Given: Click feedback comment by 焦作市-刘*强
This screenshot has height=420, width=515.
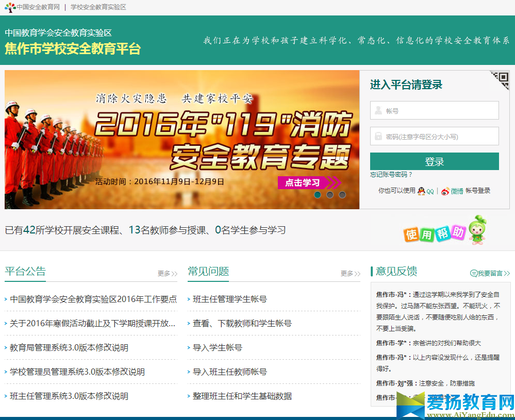Looking at the screenshot, I should (425, 383).
